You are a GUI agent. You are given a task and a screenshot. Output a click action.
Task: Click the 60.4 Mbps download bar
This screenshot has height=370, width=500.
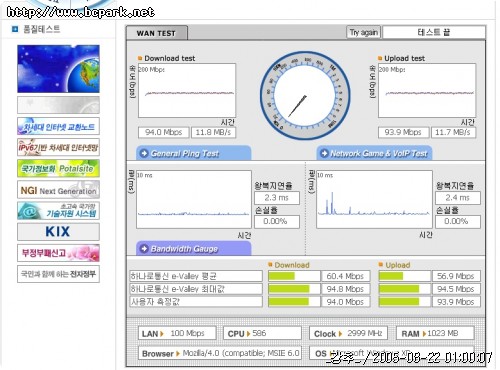coord(294,276)
